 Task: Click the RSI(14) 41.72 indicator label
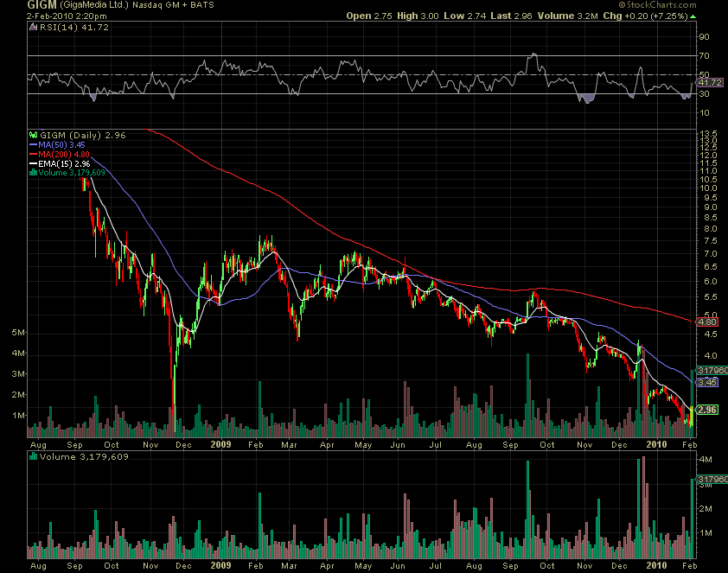tap(74, 28)
